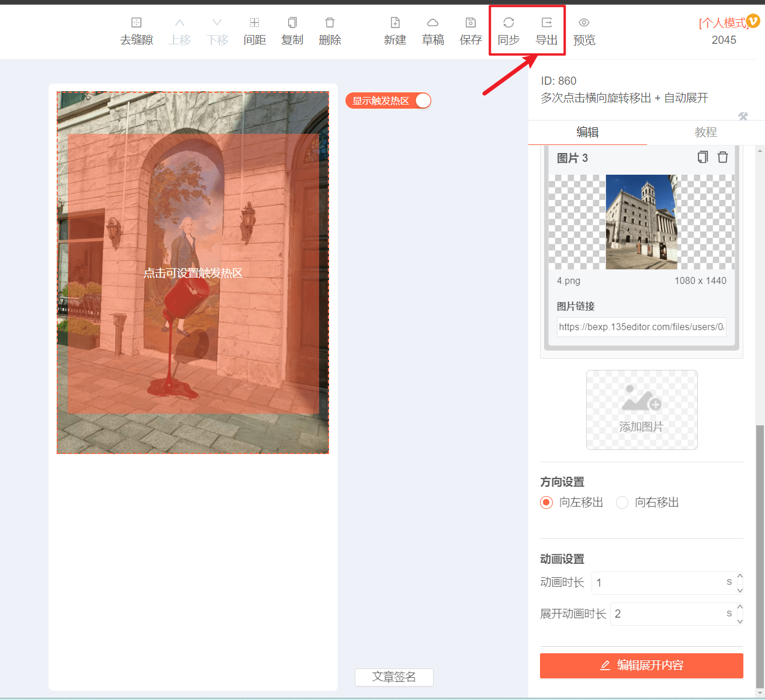Click the 去缝隙 toolbar icon

point(136,23)
